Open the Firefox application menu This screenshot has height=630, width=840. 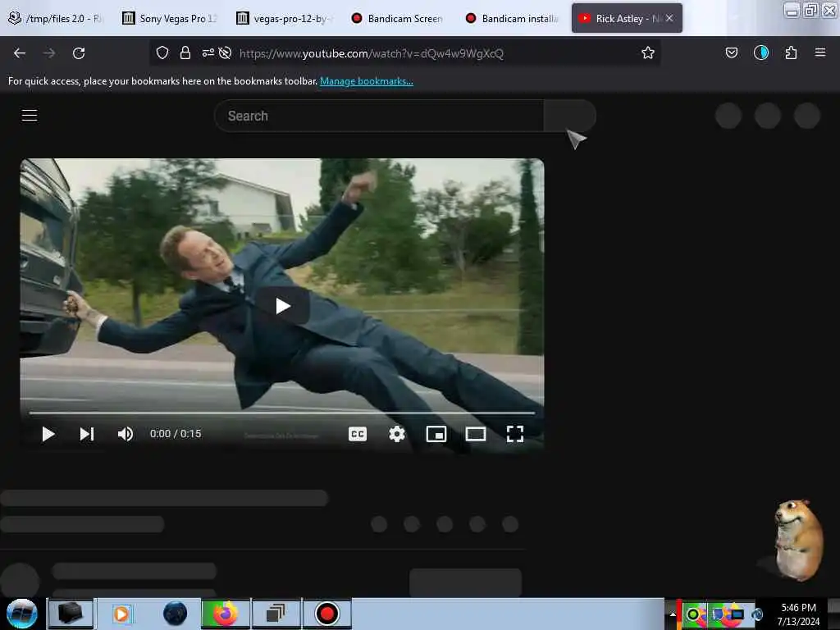[x=819, y=52]
